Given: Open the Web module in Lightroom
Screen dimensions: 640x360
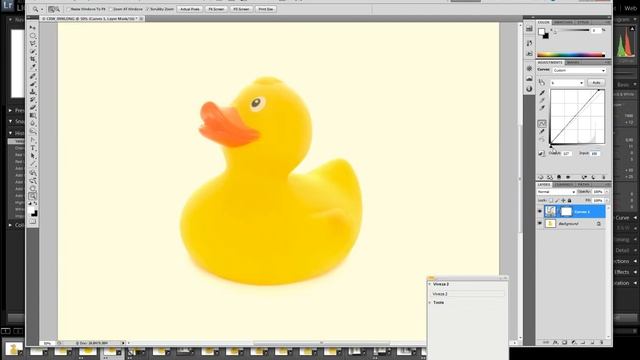Looking at the screenshot, I should coord(630,8).
